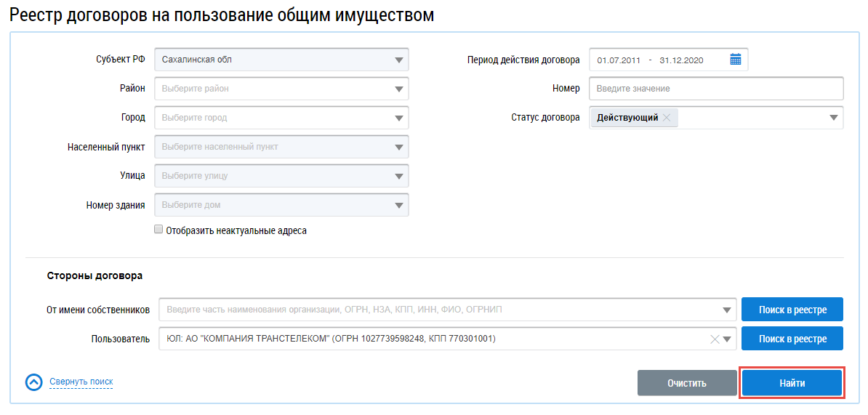Click Поиск в реестре for От имени собственников
Screen dimensions: 868x415
coord(792,310)
